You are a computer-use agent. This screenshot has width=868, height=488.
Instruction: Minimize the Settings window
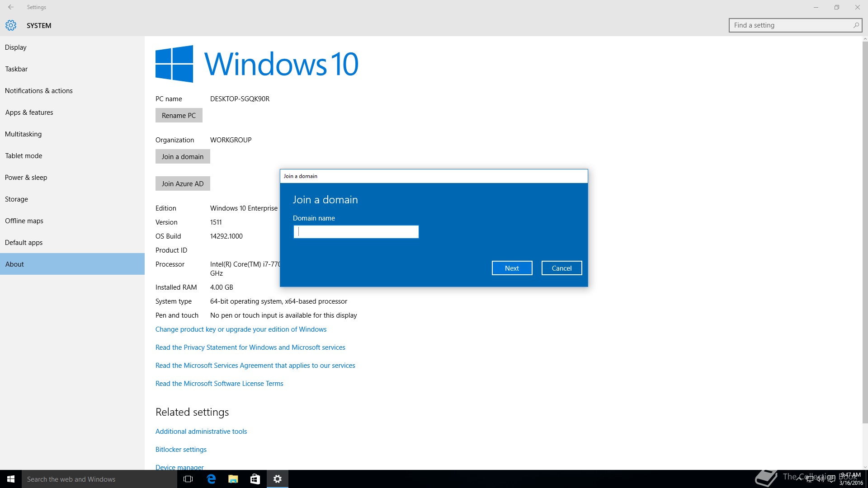816,7
